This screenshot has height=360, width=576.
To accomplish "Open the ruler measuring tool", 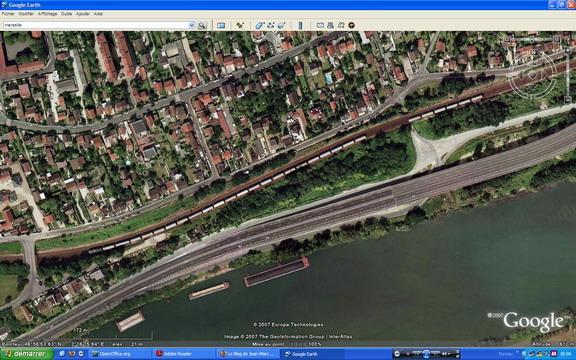I will 300,25.
